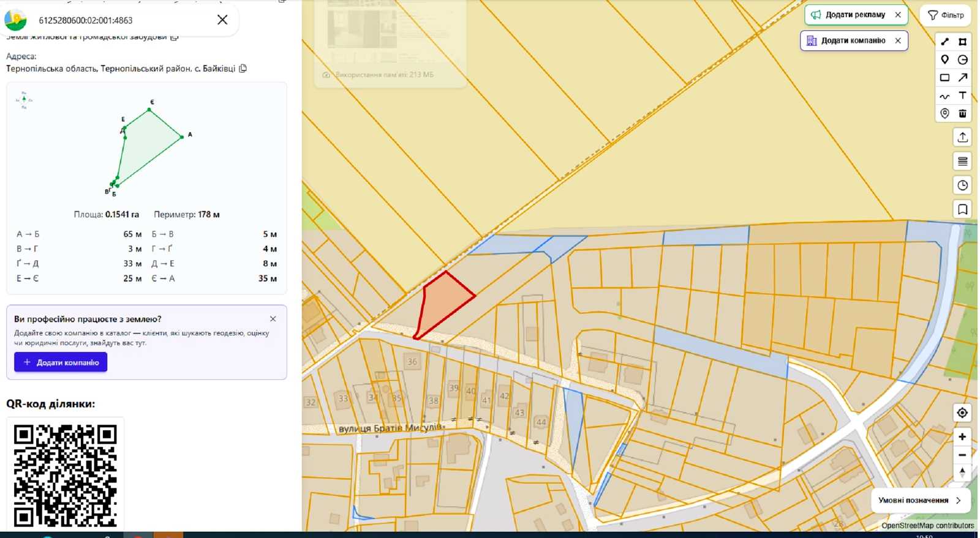Zoom out on the map
This screenshot has width=980, height=538.
[962, 455]
